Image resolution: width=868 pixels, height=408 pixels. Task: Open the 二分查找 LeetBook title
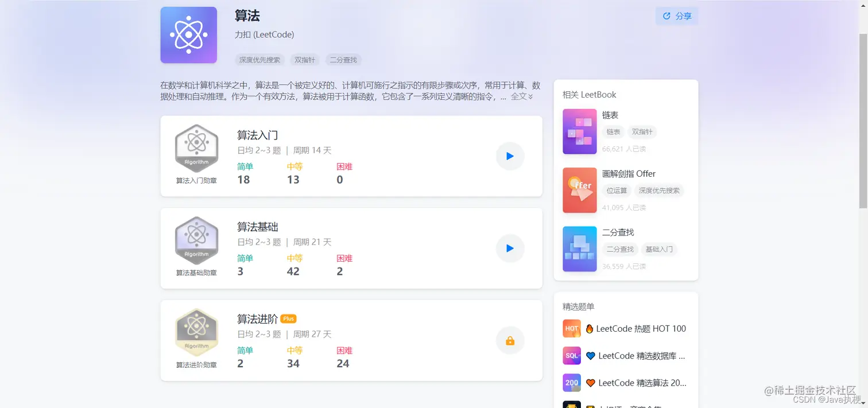[x=618, y=232]
